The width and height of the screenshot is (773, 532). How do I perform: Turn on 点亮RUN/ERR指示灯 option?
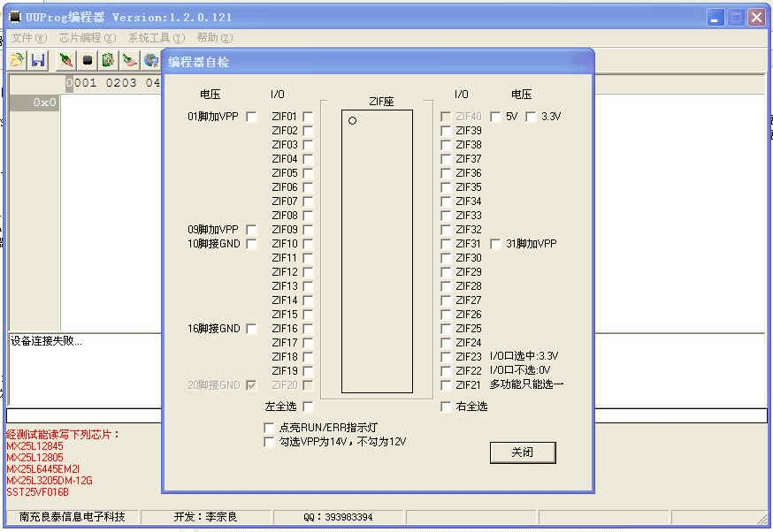click(270, 428)
